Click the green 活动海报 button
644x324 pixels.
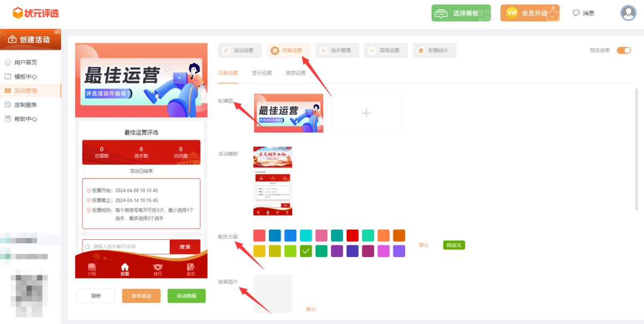tap(186, 296)
